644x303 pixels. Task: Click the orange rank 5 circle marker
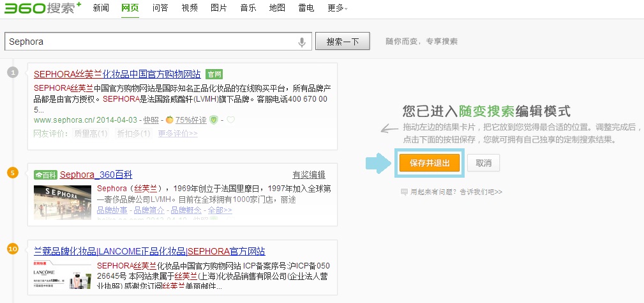tap(12, 173)
